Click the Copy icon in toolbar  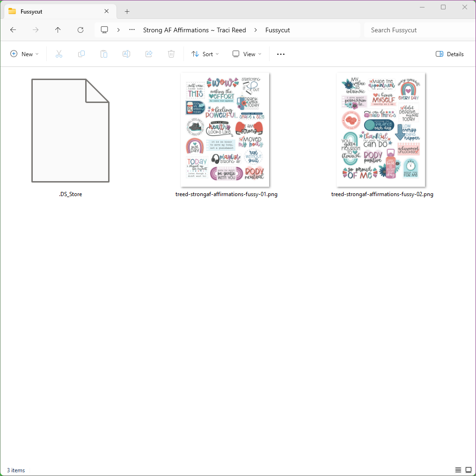[81, 54]
